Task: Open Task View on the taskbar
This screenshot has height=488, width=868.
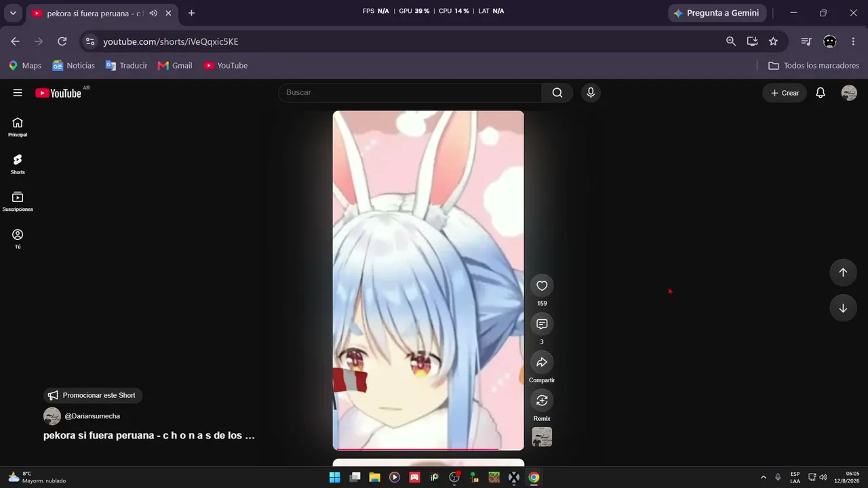Action: pyautogui.click(x=355, y=477)
